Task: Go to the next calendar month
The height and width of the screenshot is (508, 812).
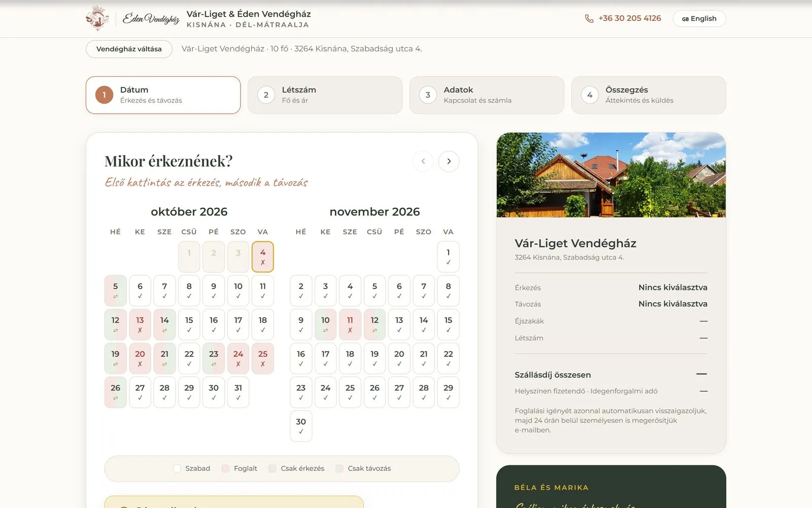Action: [449, 161]
